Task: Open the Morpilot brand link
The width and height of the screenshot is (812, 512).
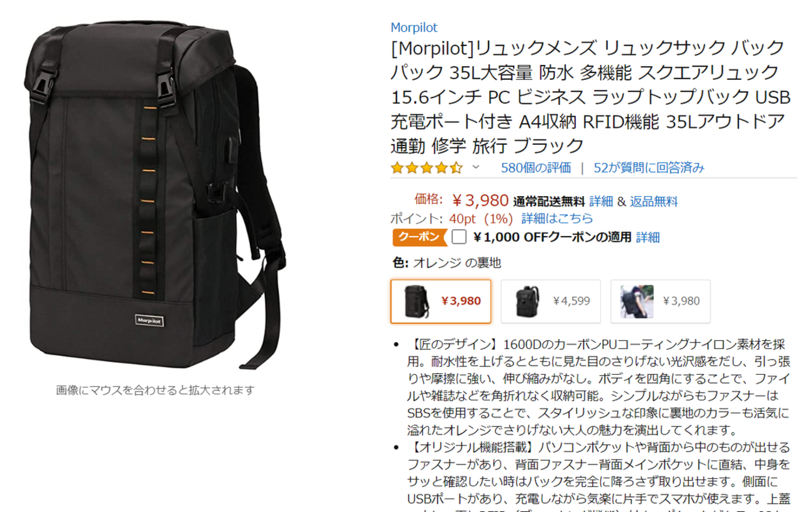Action: (414, 27)
